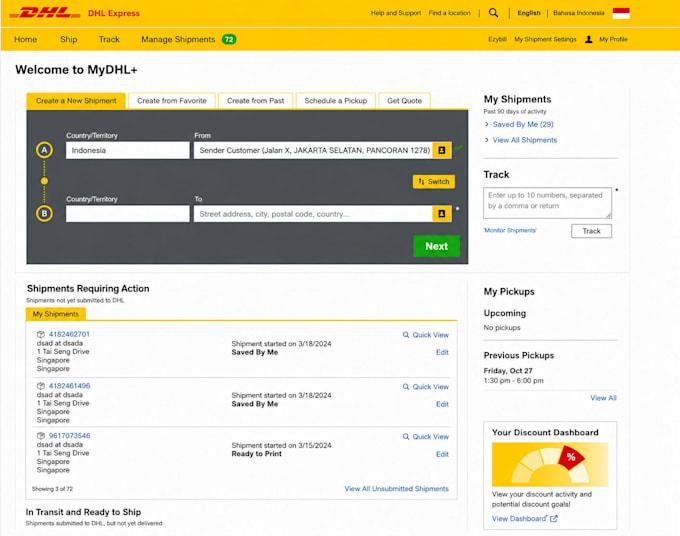Screen dimensions: 680x536
Task: Select English language
Action: click(529, 13)
